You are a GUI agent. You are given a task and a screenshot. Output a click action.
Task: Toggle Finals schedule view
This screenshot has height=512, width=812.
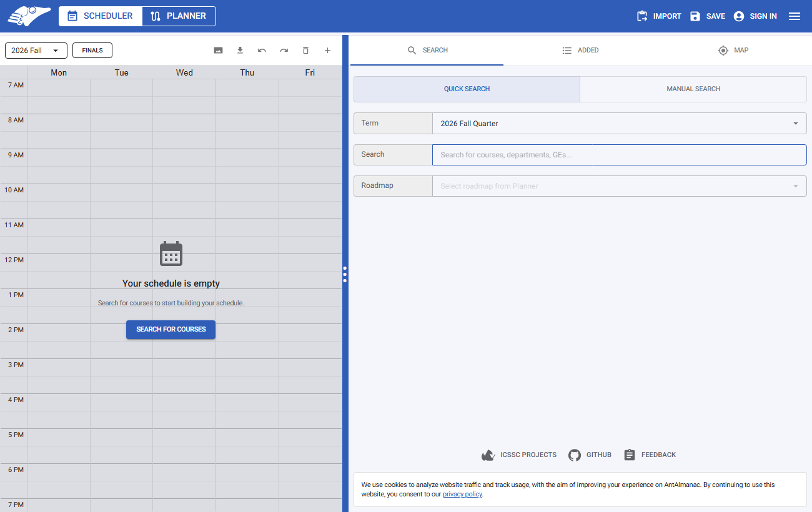pos(92,51)
